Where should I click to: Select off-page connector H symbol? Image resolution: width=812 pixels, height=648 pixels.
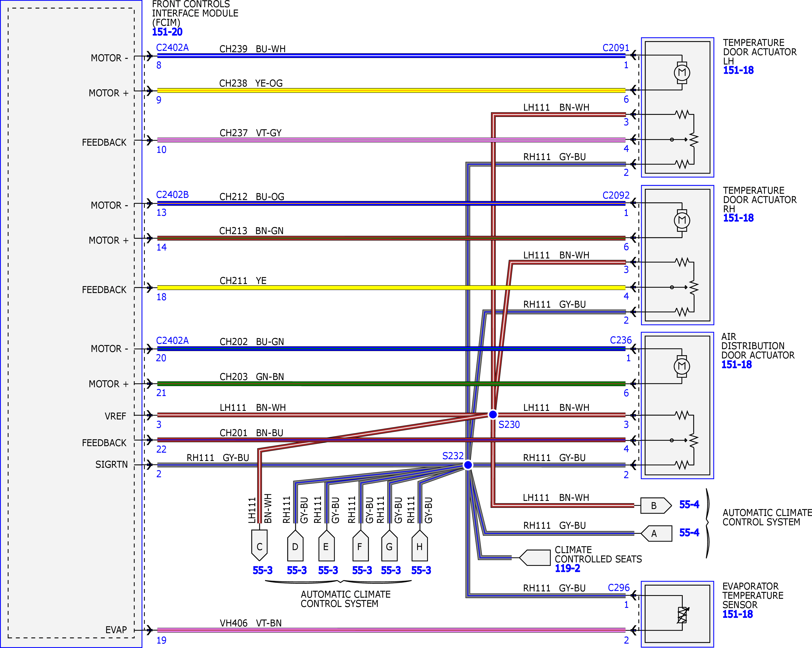pos(420,545)
